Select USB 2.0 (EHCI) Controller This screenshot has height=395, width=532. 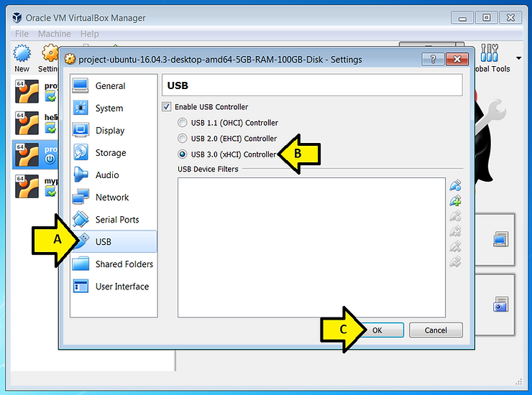tap(182, 139)
